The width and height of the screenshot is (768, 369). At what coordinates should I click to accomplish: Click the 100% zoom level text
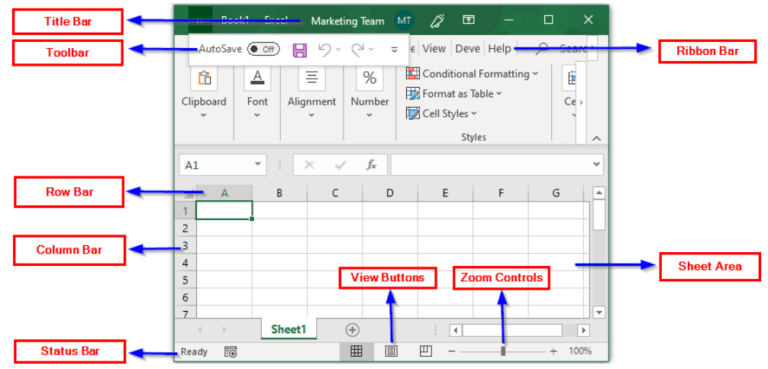pos(580,351)
